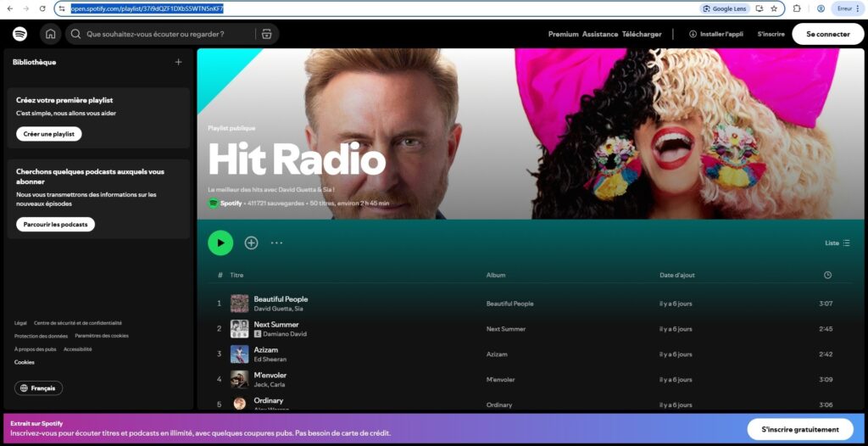The height and width of the screenshot is (446, 868).
Task: Open À propos des pubs link
Action: [36, 349]
